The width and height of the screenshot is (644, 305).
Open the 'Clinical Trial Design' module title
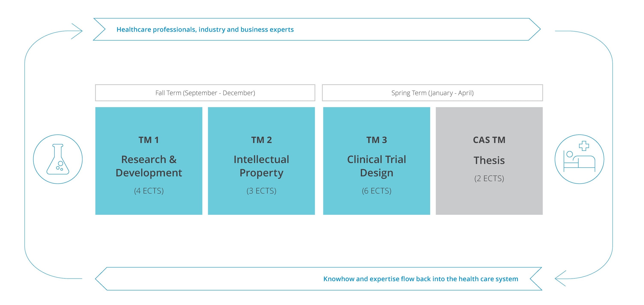[x=377, y=166]
